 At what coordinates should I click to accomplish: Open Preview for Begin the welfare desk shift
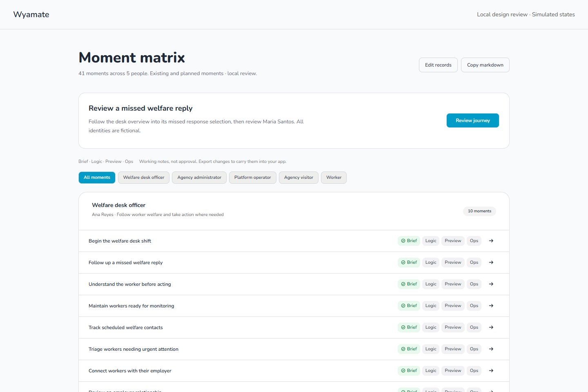[x=453, y=241]
